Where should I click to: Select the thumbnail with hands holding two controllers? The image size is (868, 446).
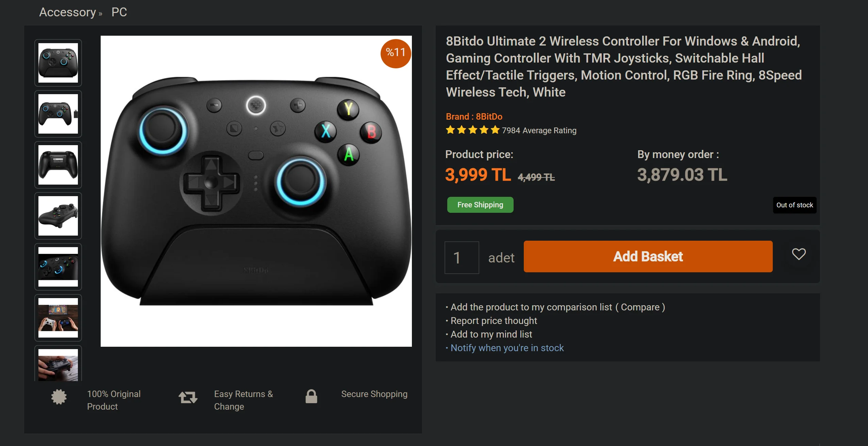58,318
